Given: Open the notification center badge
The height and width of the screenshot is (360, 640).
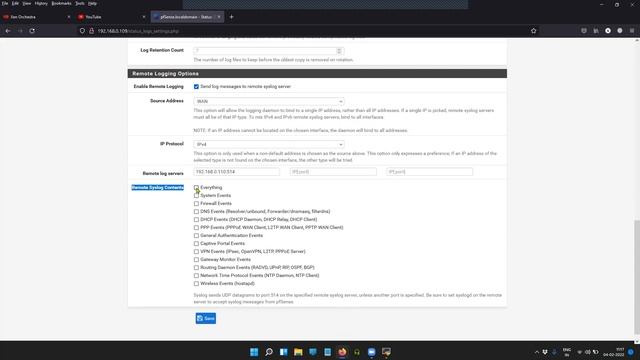Looking at the screenshot, I should tap(631, 352).
